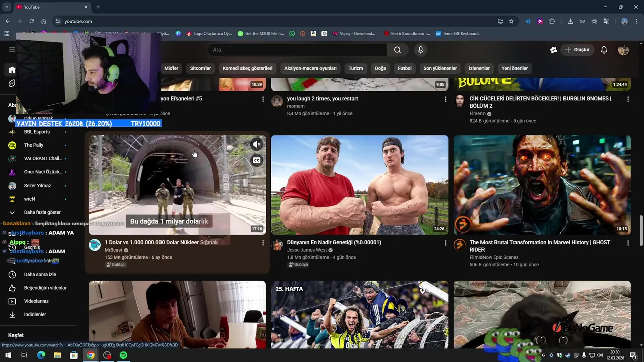This screenshot has height=362, width=644.
Task: Focus the Ara search field
Action: (297, 50)
